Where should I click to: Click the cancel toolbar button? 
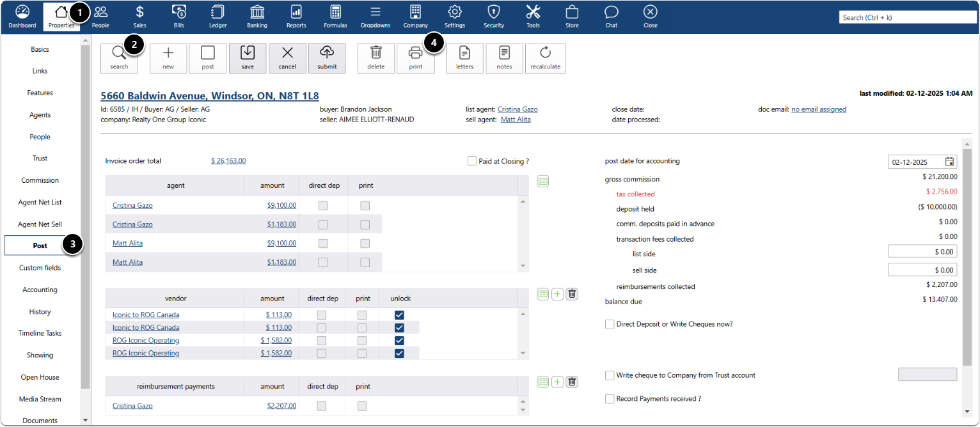click(x=287, y=58)
